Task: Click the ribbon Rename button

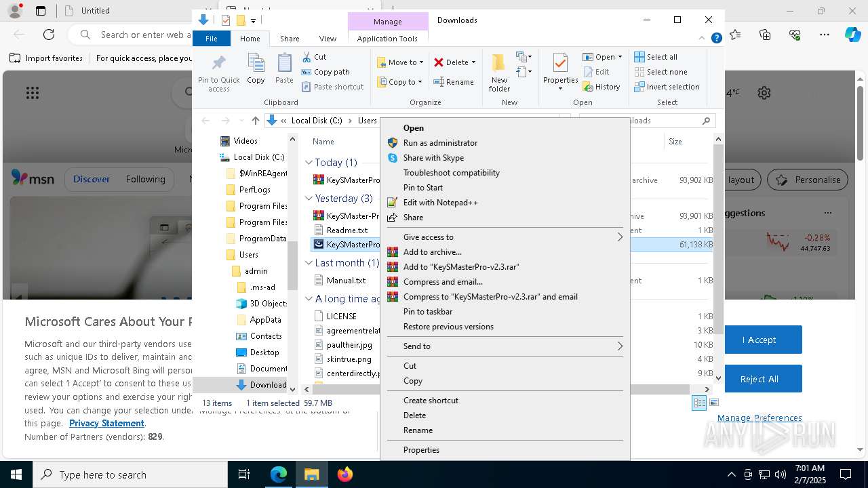Action: 454,82
